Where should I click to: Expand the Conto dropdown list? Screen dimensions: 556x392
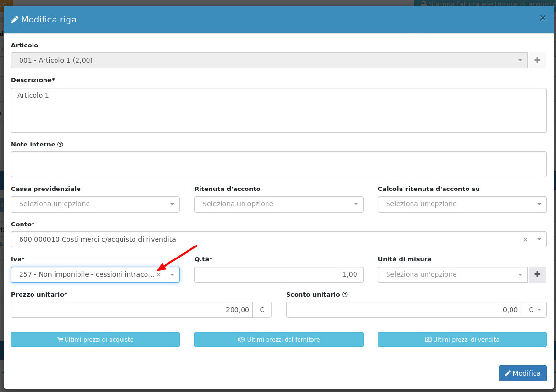click(x=539, y=239)
